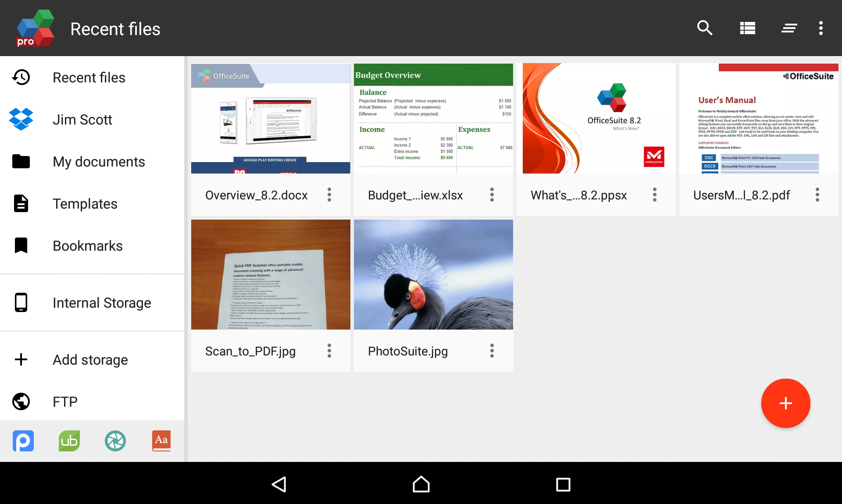Screen dimensions: 842x504
Task: Click the My documents folder icon
Action: tap(21, 162)
